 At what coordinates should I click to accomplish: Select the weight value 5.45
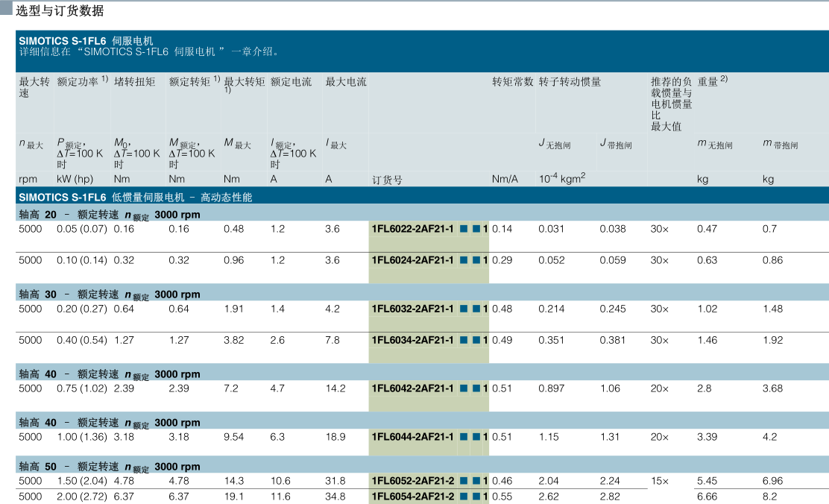click(707, 481)
